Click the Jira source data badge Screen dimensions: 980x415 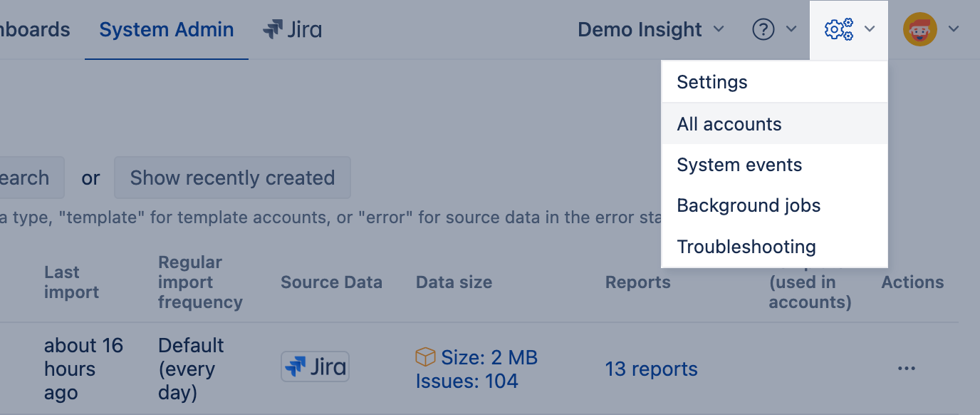[x=315, y=367]
